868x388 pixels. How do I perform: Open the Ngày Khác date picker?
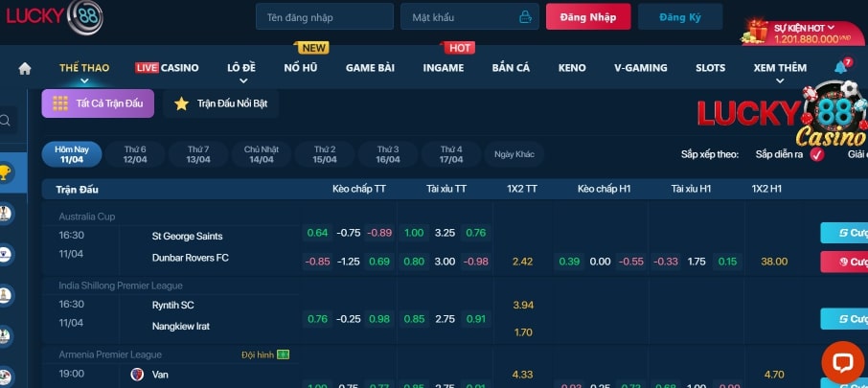click(x=514, y=154)
